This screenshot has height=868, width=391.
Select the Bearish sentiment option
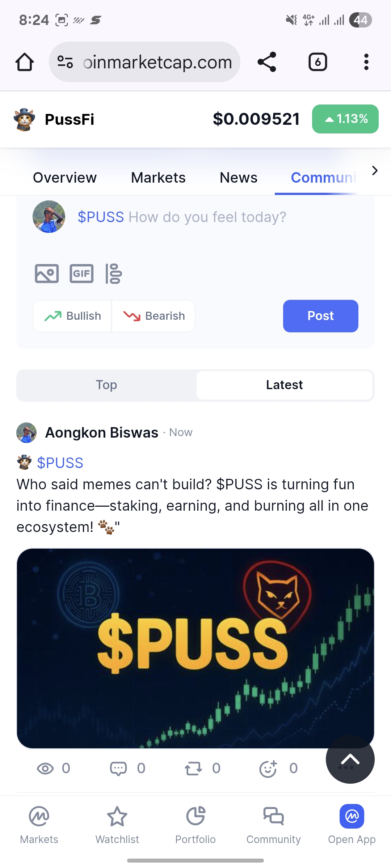[x=154, y=316]
